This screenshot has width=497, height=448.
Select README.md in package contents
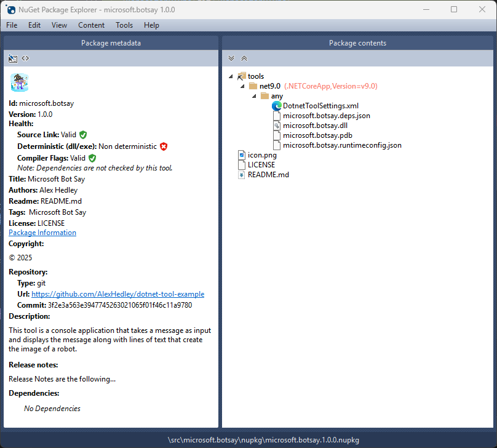[268, 175]
